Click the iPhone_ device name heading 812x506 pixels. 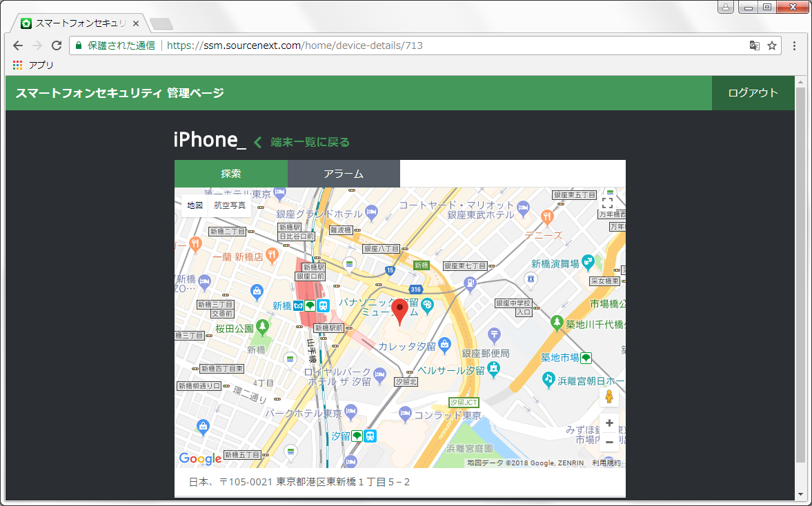click(x=209, y=140)
